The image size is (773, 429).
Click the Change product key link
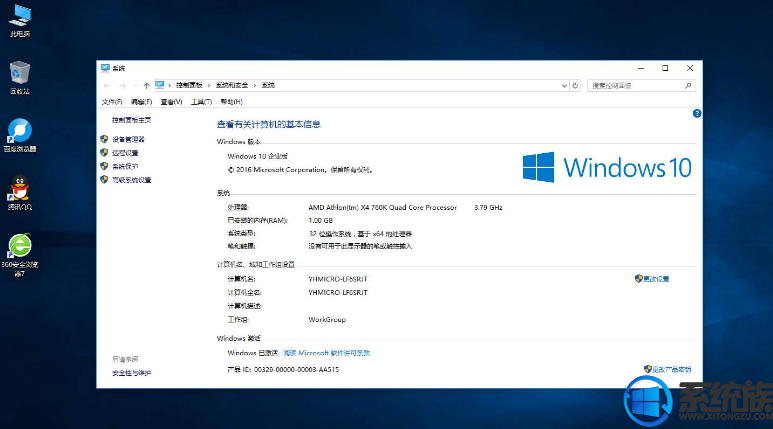670,369
